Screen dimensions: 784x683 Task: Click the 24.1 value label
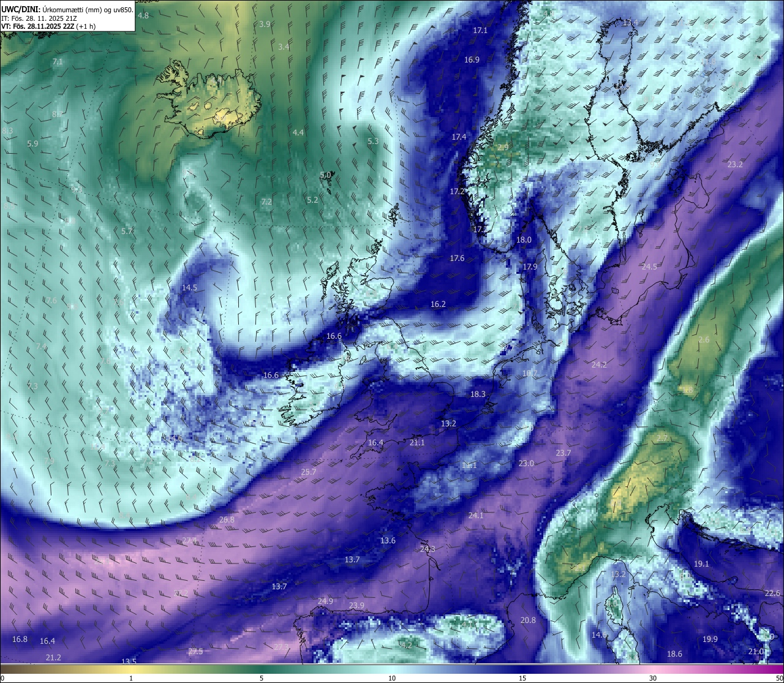pos(476,516)
